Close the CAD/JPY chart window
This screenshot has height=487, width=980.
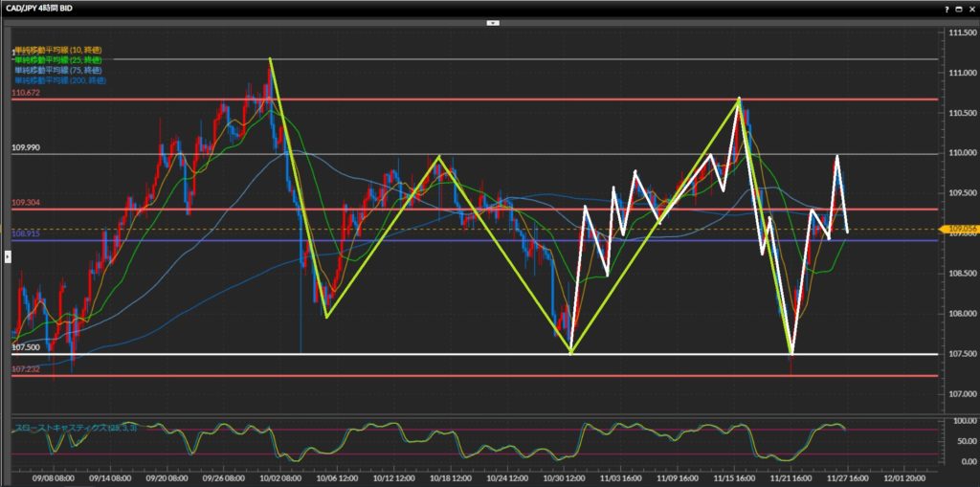(970, 8)
